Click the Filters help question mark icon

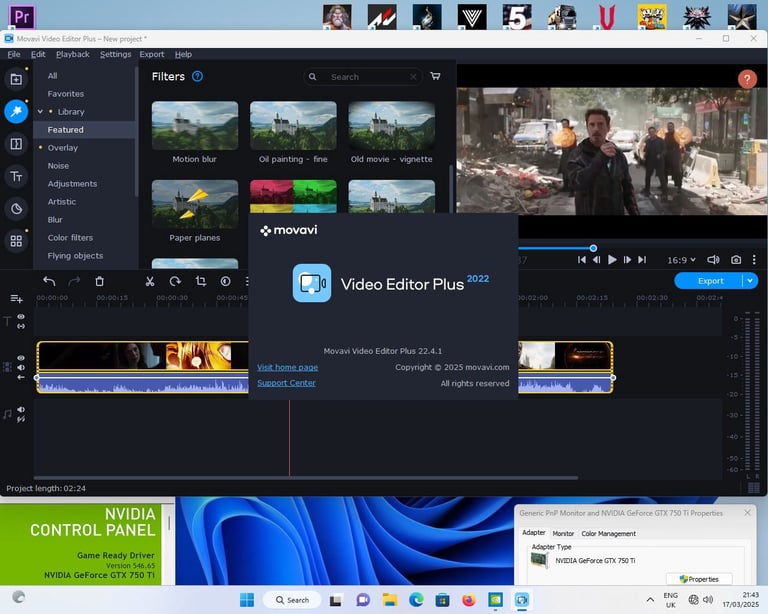(197, 76)
